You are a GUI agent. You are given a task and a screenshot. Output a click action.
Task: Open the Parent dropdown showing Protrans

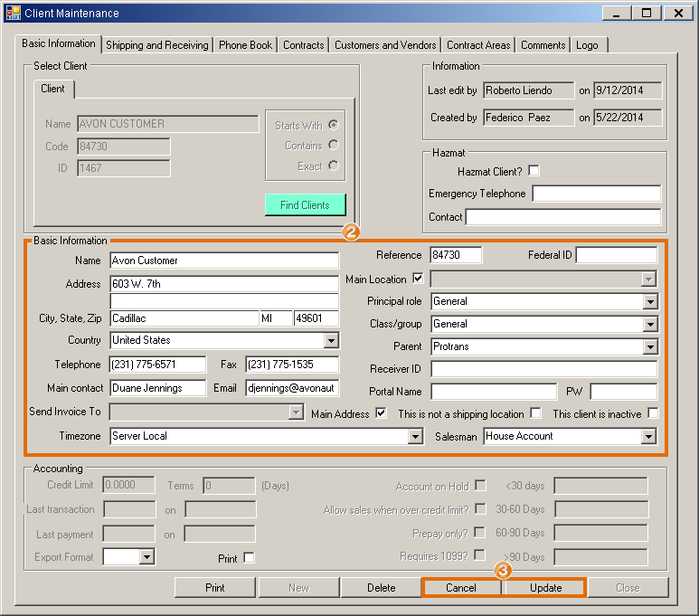coord(650,346)
